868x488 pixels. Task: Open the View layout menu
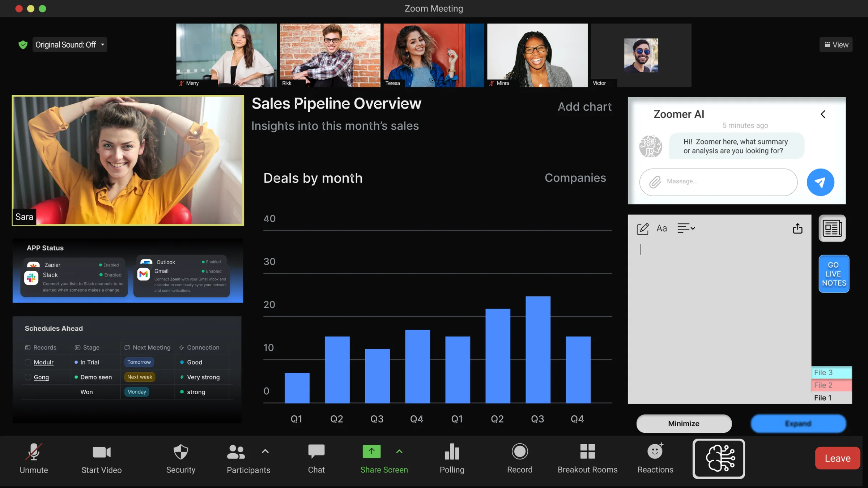(x=836, y=44)
